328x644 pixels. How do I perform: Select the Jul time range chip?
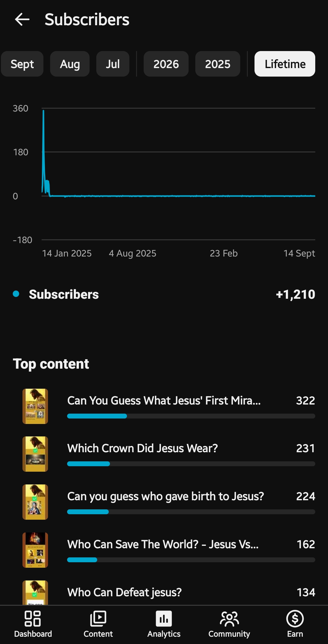113,64
